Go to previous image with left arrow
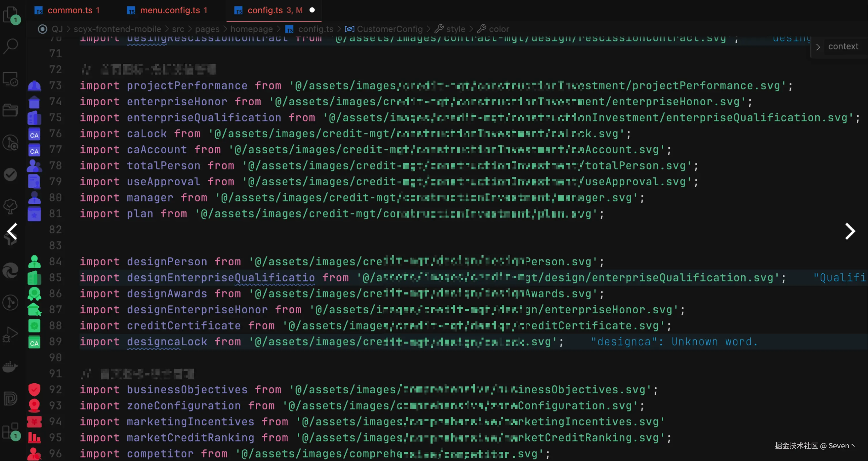The image size is (868, 461). tap(12, 231)
